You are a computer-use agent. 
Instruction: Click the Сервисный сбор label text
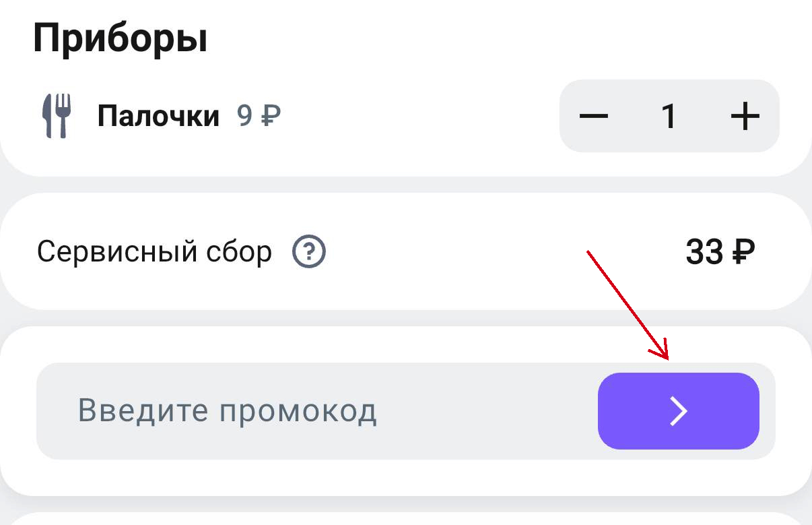(154, 253)
